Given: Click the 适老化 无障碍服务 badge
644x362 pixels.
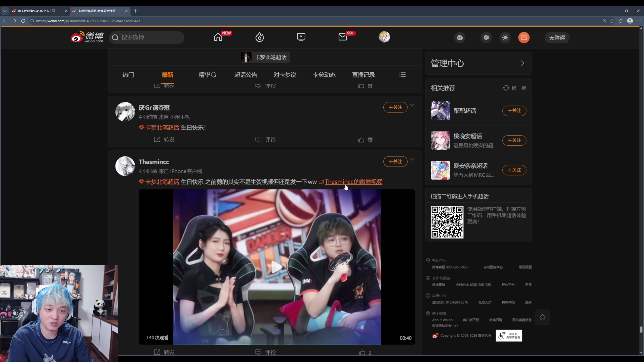Looking at the screenshot, I should click(509, 336).
